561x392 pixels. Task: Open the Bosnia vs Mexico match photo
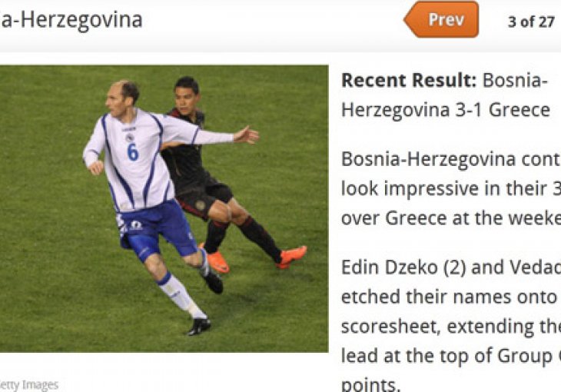(x=164, y=208)
